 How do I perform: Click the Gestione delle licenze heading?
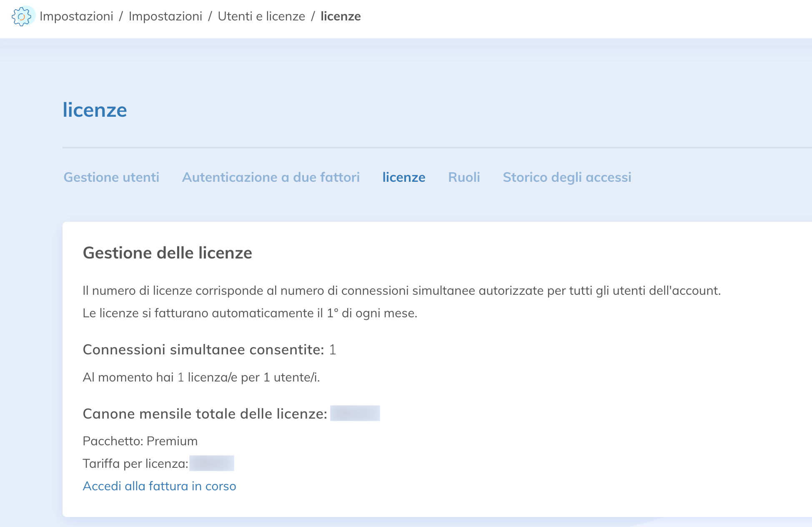167,253
